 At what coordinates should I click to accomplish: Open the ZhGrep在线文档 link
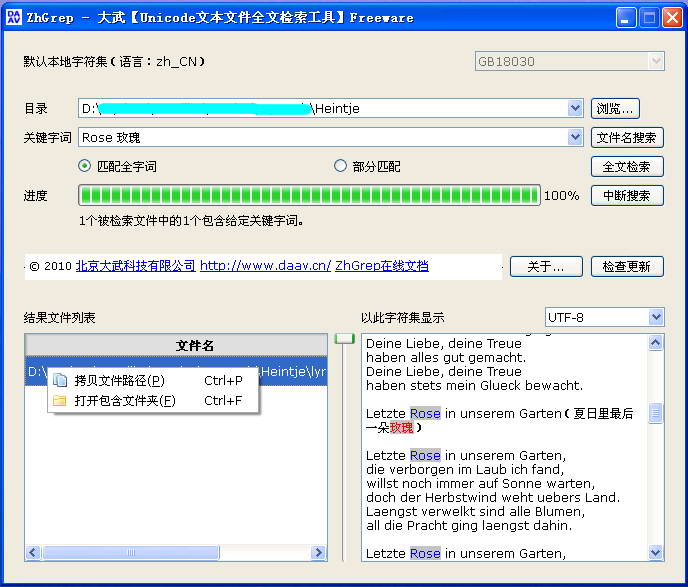pyautogui.click(x=382, y=266)
